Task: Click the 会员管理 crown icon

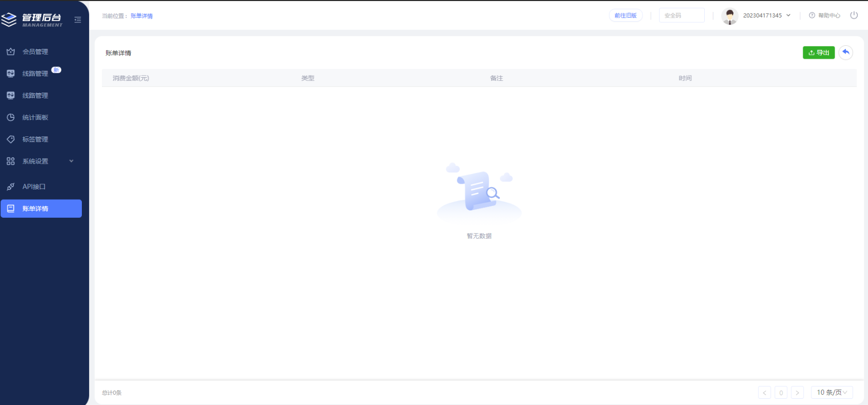Action: [x=10, y=52]
